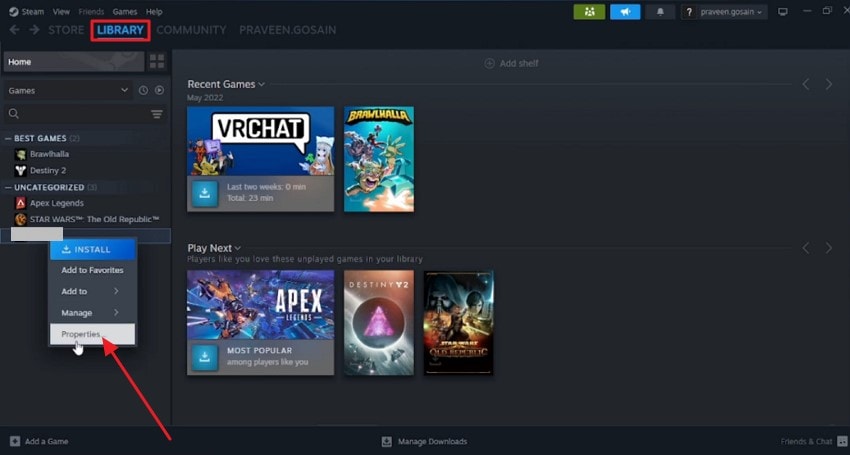Expand the Play Next shelf dropdown
Viewport: 850px width, 455px height.
[238, 248]
